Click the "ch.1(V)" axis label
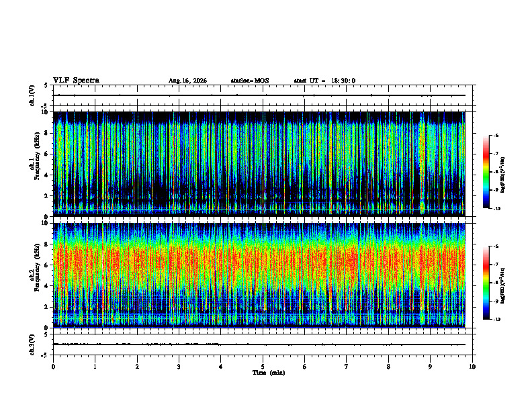 [x=32, y=95]
